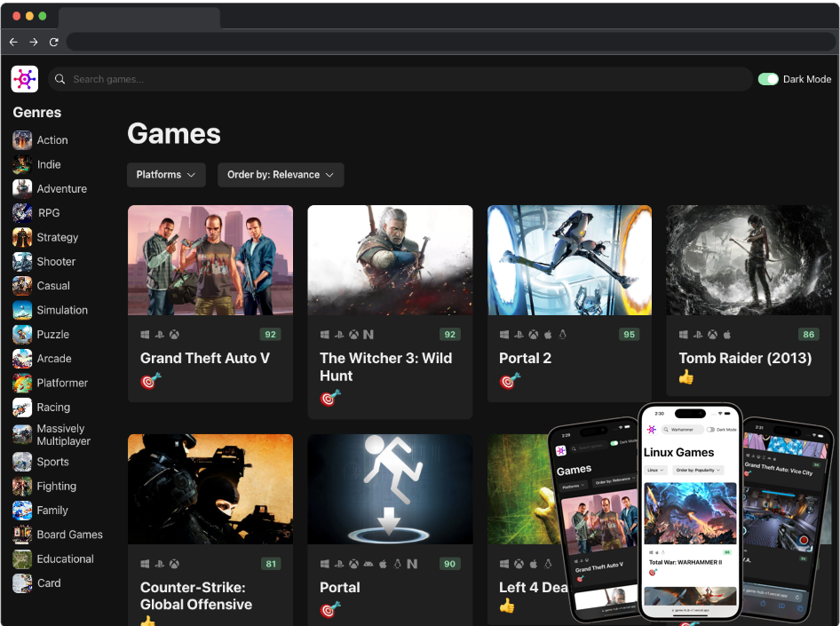Click the GameHub logo icon
The image size is (840, 626).
[x=25, y=79]
